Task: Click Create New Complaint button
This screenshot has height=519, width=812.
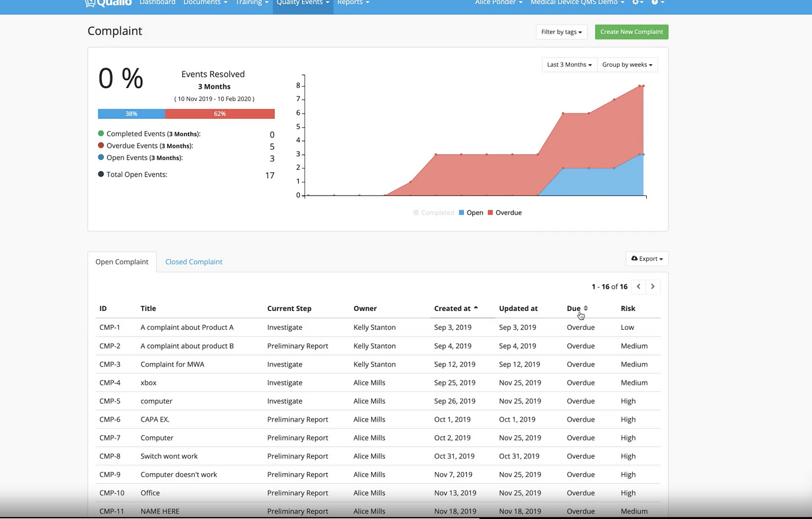Action: [632, 32]
